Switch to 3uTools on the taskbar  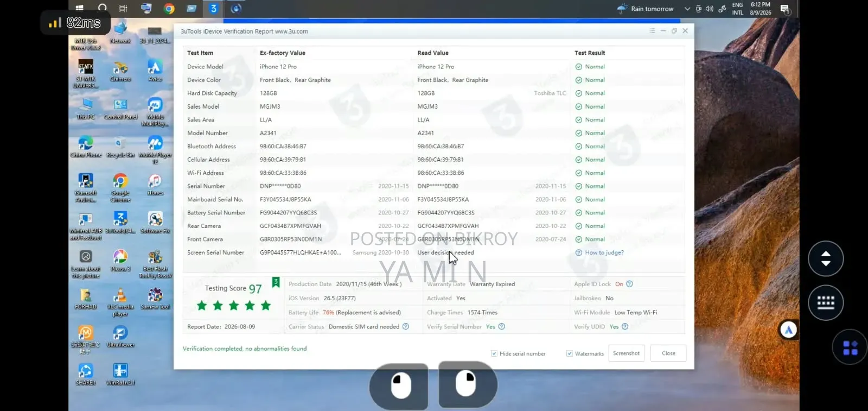coord(214,8)
